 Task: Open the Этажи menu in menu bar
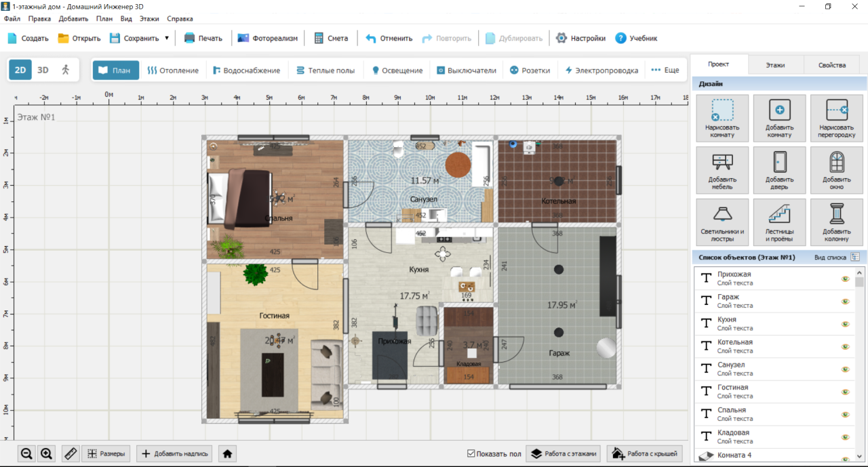click(149, 18)
